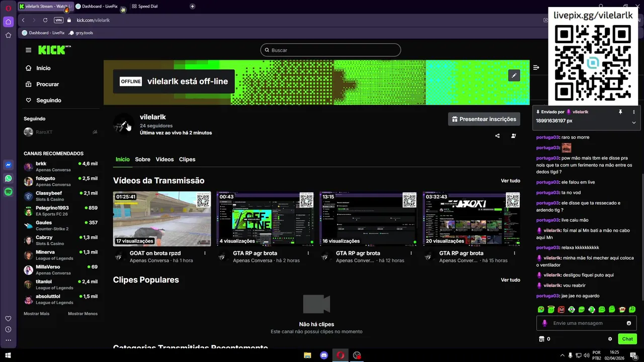Open Opera sidebar history clock icon

[x=8, y=329]
